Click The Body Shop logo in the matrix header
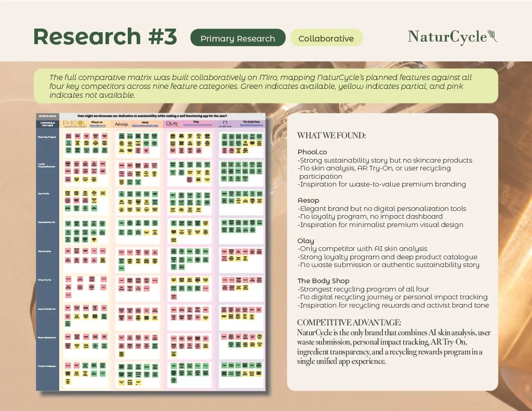This screenshot has height=411, width=532. click(x=224, y=124)
